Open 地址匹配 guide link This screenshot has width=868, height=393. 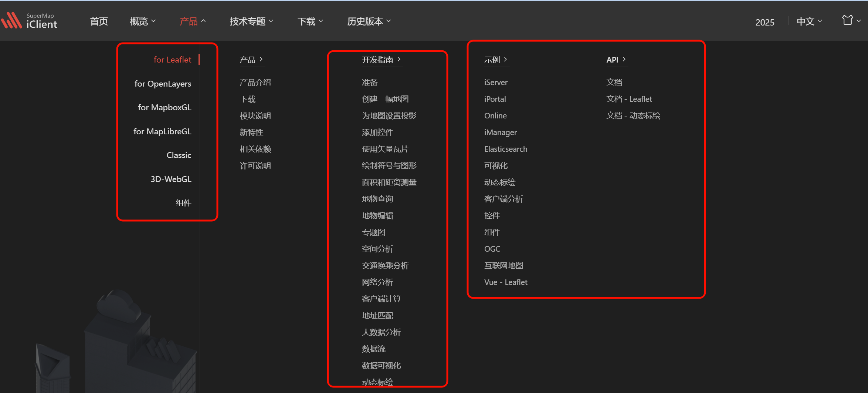point(377,315)
